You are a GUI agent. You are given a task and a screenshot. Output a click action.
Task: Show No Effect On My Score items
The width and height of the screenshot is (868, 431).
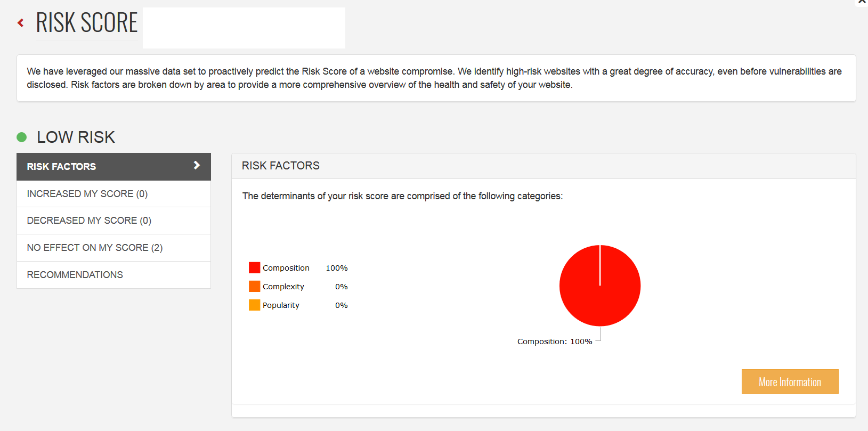click(95, 248)
